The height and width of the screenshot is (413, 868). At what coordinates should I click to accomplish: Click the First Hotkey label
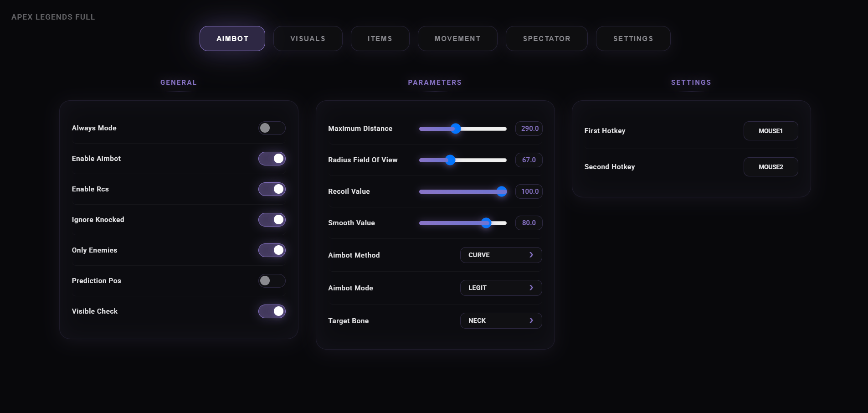coord(605,131)
